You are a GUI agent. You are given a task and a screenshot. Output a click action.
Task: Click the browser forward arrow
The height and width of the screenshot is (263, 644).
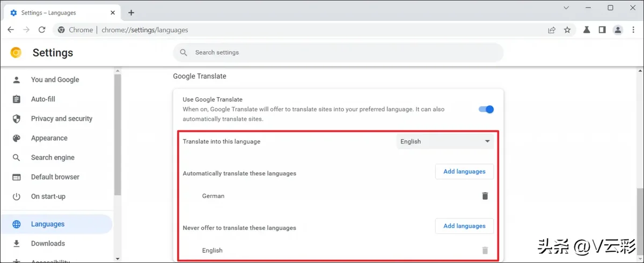[26, 30]
